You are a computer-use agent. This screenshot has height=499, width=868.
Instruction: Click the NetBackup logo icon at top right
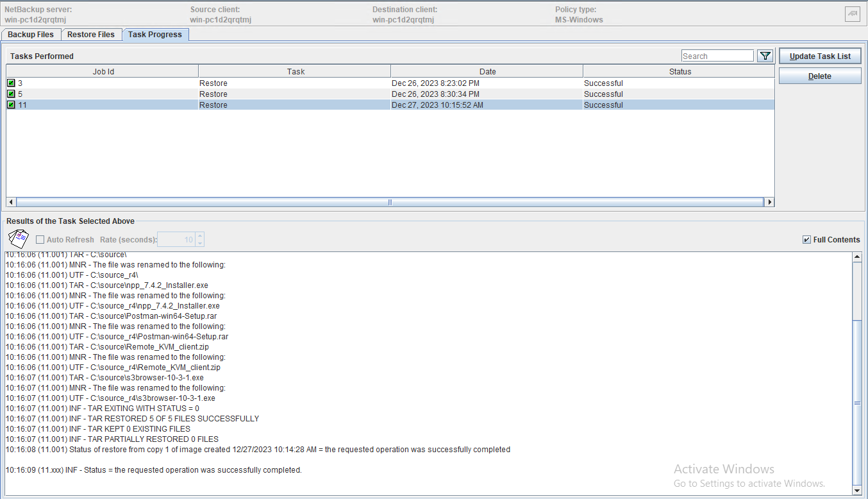pos(852,14)
